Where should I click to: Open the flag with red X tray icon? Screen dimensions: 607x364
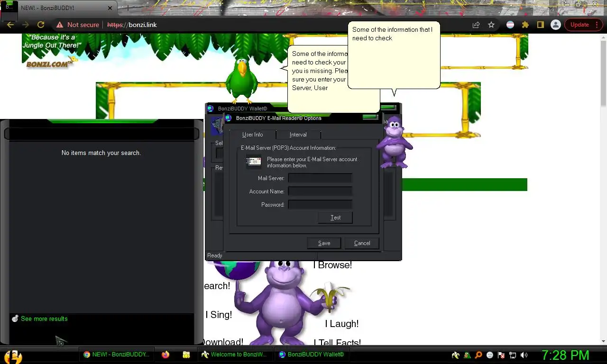(501, 355)
